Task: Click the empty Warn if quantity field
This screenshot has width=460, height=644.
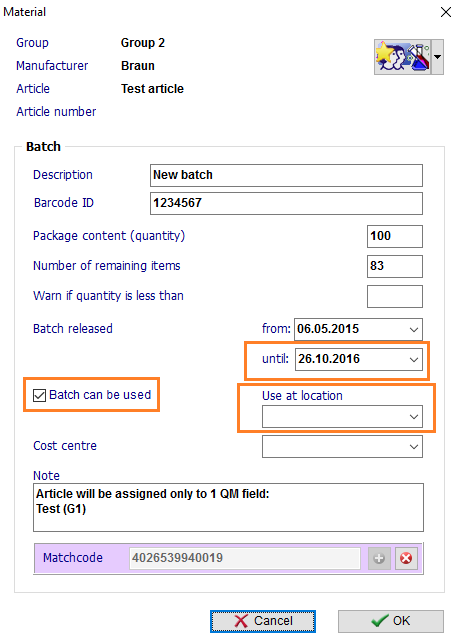Action: (395, 297)
